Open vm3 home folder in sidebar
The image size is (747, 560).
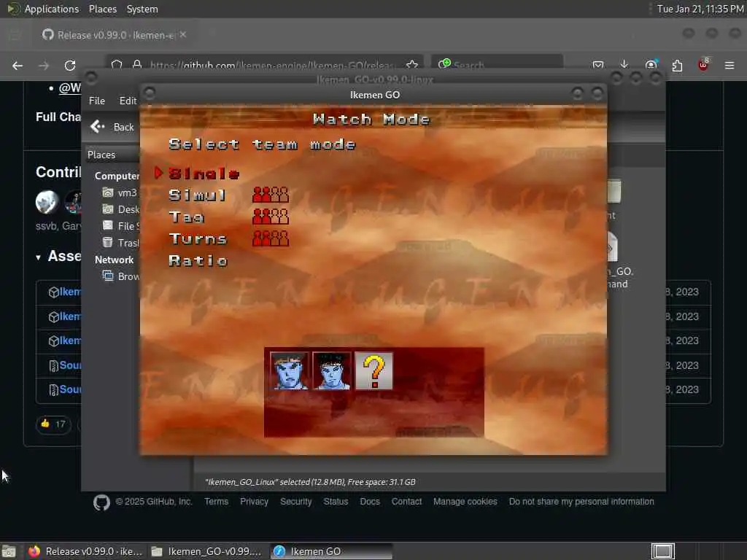click(120, 192)
